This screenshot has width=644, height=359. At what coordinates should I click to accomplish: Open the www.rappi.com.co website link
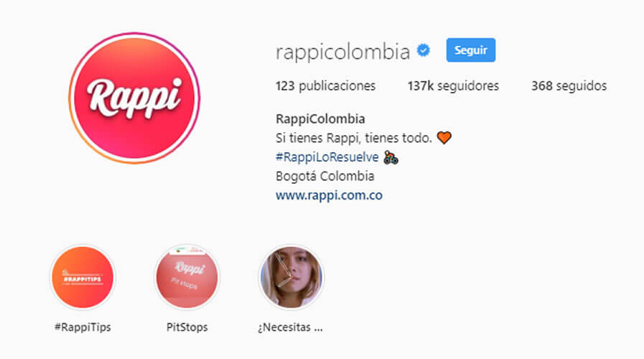tap(329, 195)
